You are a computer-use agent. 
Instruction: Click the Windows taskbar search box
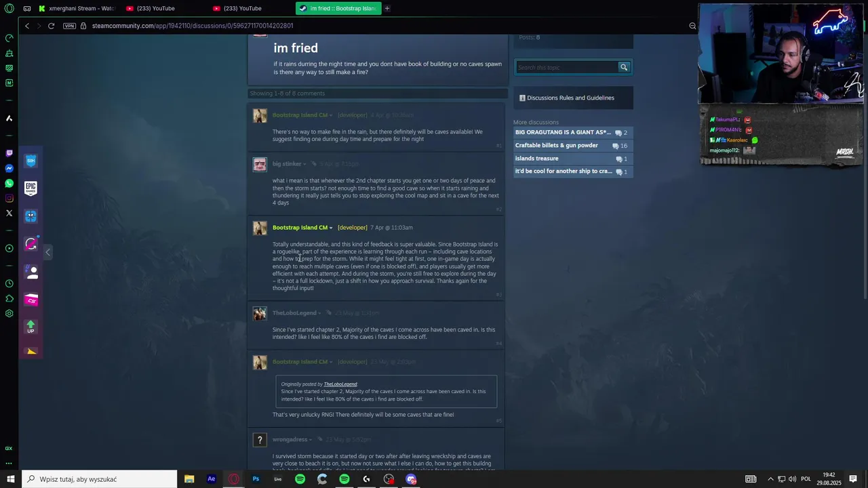(99, 479)
